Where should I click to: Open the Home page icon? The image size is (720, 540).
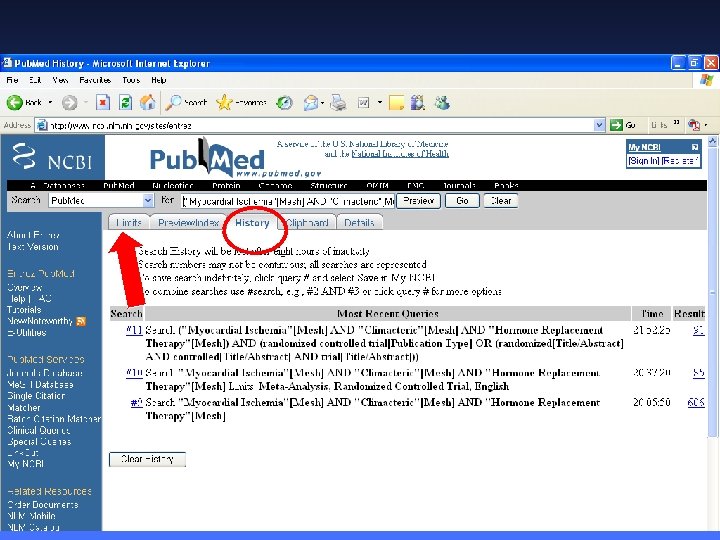coord(147,102)
